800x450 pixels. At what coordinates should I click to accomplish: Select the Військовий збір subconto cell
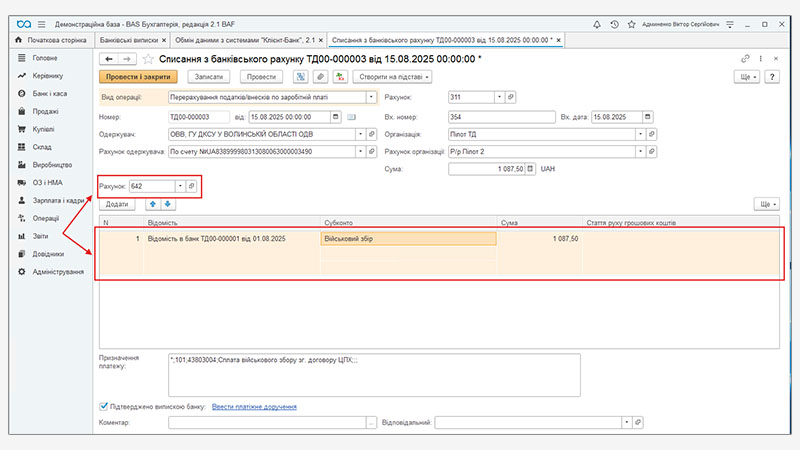click(408, 239)
